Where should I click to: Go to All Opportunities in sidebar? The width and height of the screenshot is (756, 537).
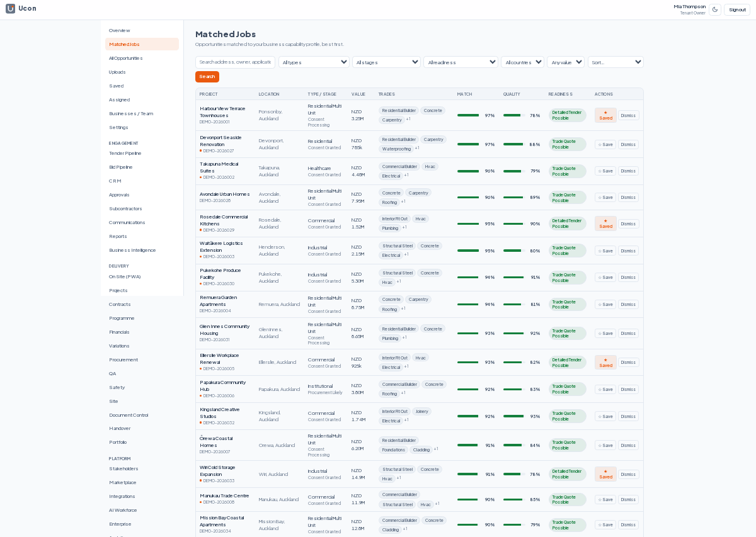(125, 58)
